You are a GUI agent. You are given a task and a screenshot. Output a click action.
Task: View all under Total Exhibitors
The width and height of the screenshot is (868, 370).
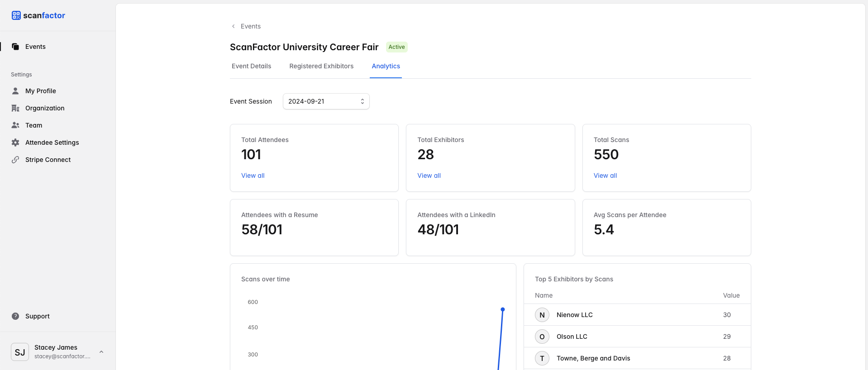[x=429, y=176]
